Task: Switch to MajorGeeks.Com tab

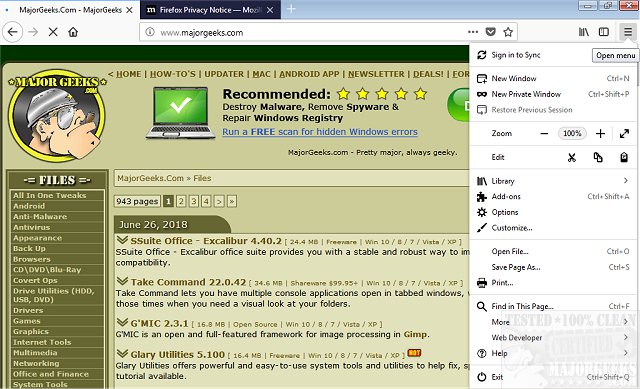Action: (69, 10)
